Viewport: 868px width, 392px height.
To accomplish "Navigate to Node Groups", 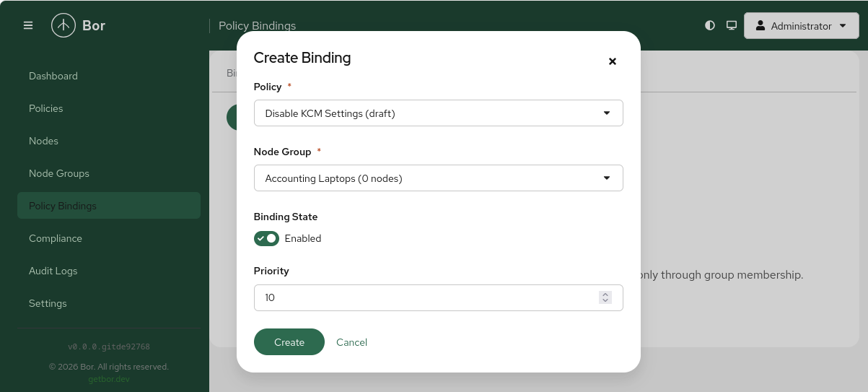I will [109, 173].
